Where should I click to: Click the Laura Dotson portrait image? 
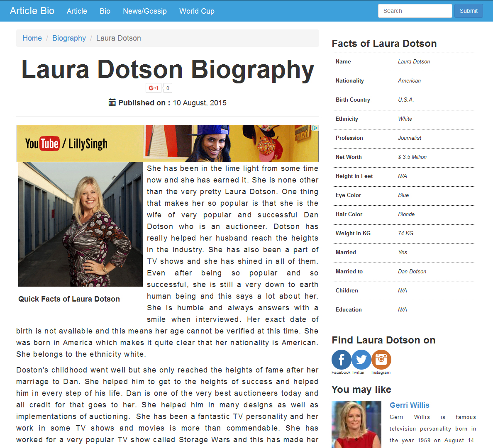81,224
